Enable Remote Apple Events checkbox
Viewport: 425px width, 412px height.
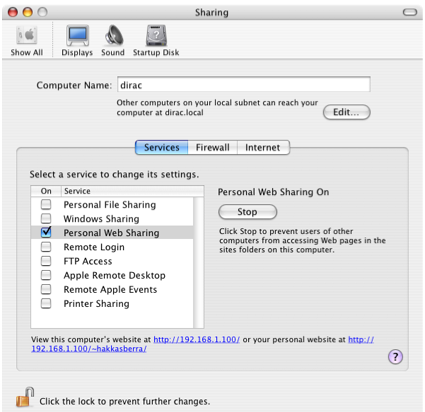point(46,289)
